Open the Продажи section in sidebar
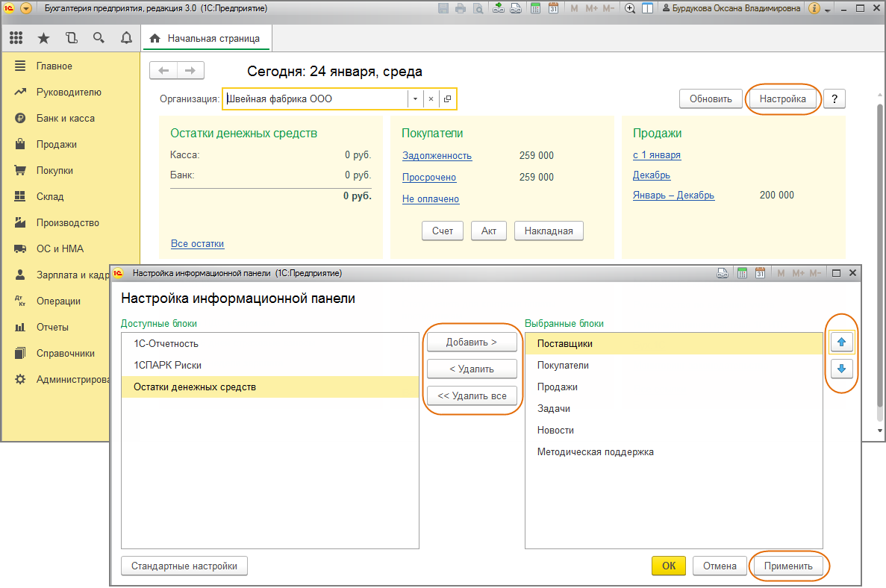Screen dimensions: 886x588 56,145
